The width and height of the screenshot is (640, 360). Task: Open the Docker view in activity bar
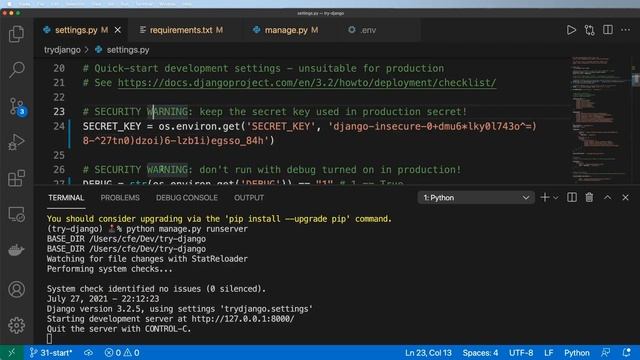coord(16,250)
